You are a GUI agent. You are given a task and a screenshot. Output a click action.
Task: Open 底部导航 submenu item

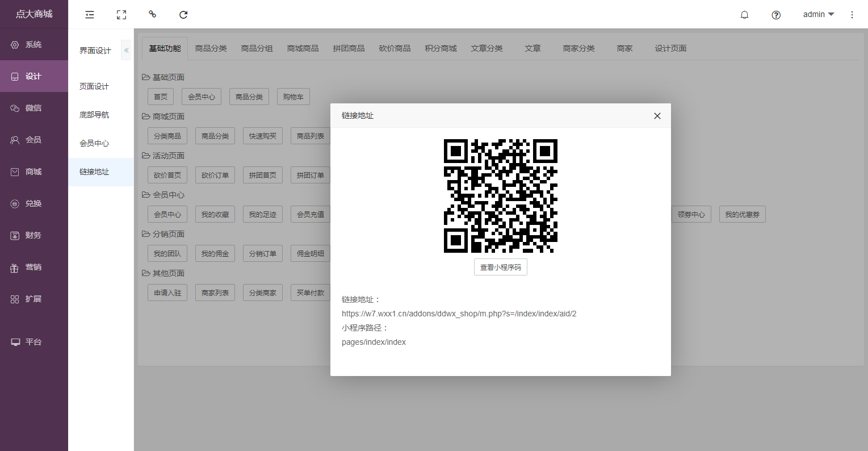(101, 115)
